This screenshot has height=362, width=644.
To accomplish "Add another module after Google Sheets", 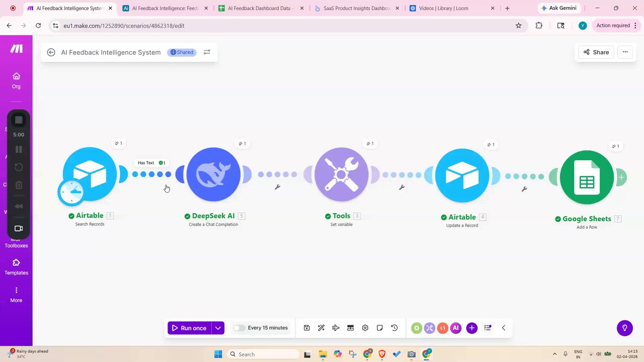I will 621,177.
